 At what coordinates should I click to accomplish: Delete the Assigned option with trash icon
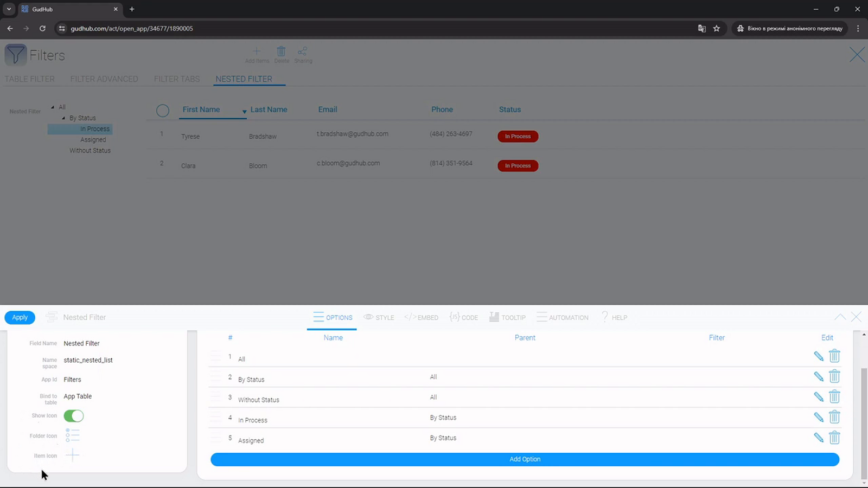point(834,438)
